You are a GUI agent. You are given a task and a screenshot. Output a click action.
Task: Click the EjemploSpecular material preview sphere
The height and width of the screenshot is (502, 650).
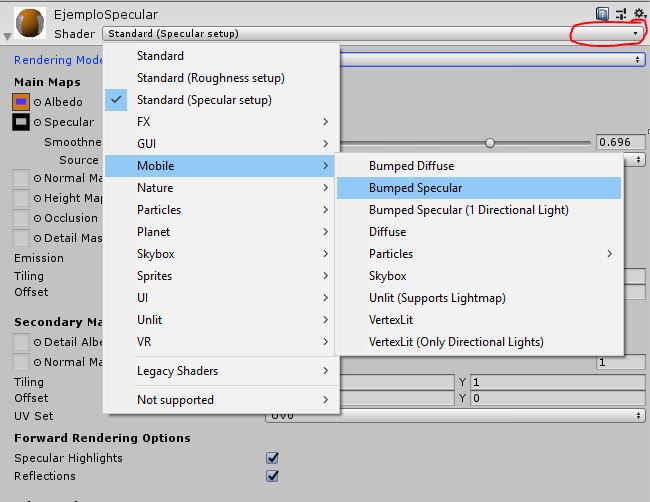click(30, 23)
